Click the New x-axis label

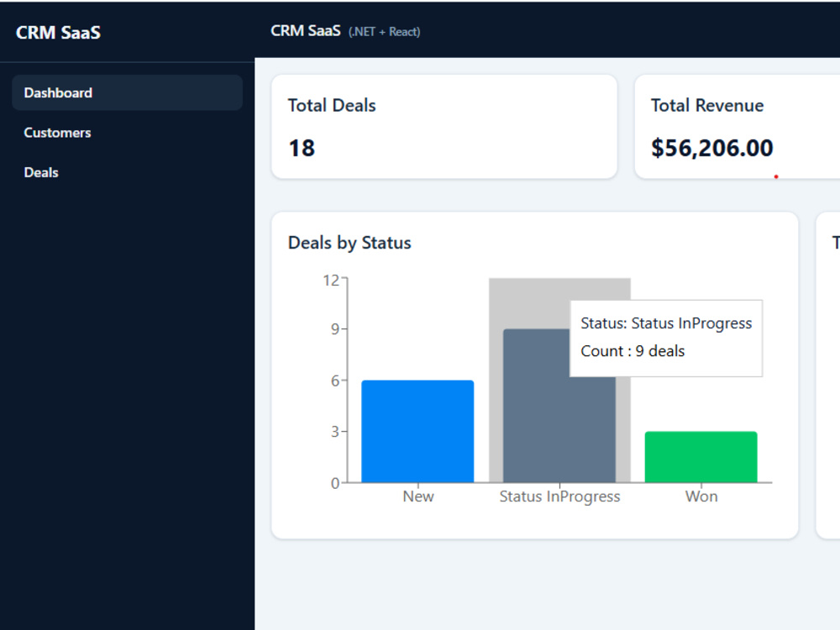tap(418, 496)
